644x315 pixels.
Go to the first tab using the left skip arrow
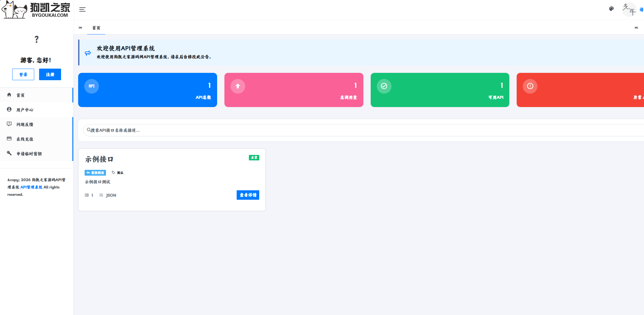(x=80, y=28)
